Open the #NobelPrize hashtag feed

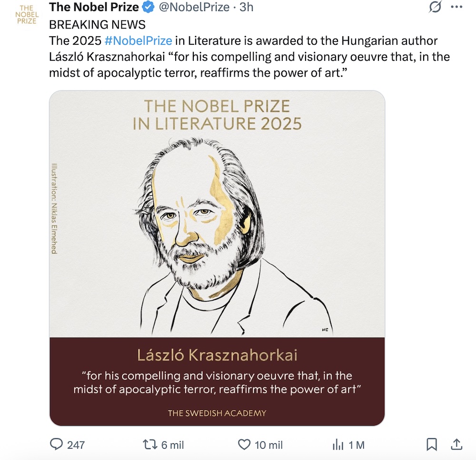(x=138, y=40)
